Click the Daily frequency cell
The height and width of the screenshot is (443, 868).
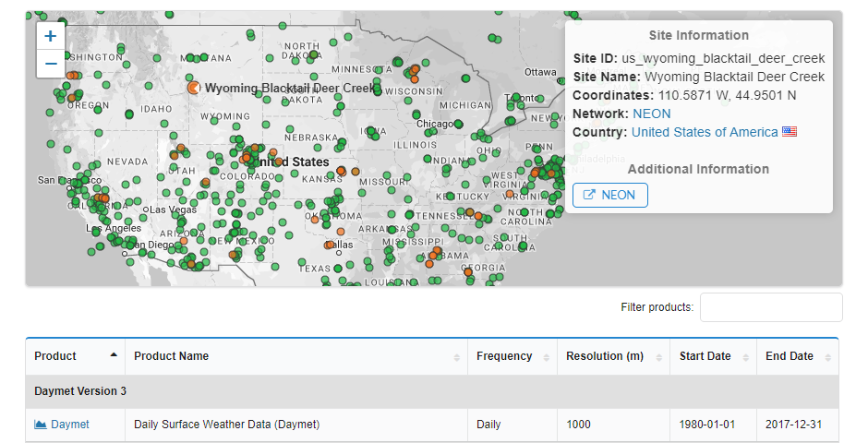512,425
